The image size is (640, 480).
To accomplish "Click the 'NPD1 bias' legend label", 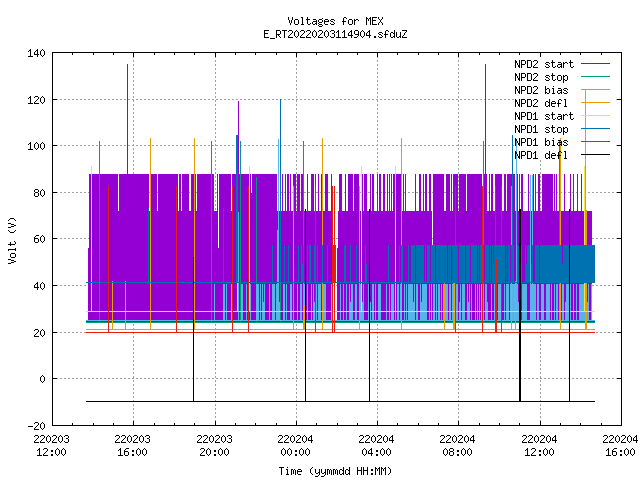I will coord(541,142).
